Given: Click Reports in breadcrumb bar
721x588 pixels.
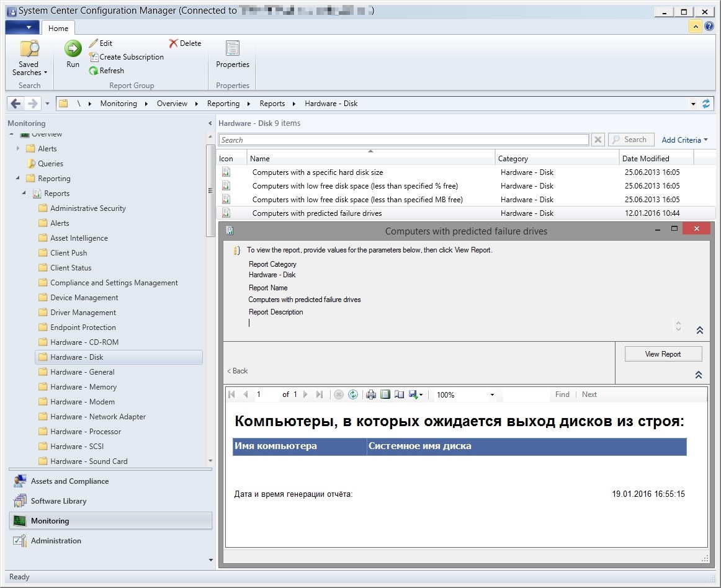Looking at the screenshot, I should (x=272, y=104).
